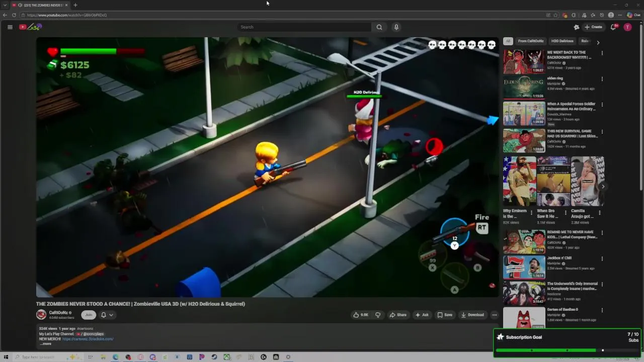Open options for the Lost Skies video
Viewport: 644px width, 362px height.
click(602, 132)
